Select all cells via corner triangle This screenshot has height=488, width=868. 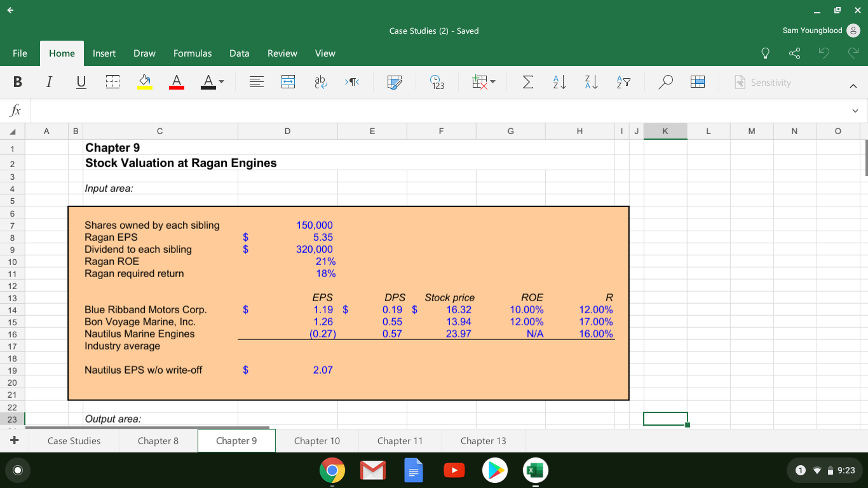click(12, 131)
